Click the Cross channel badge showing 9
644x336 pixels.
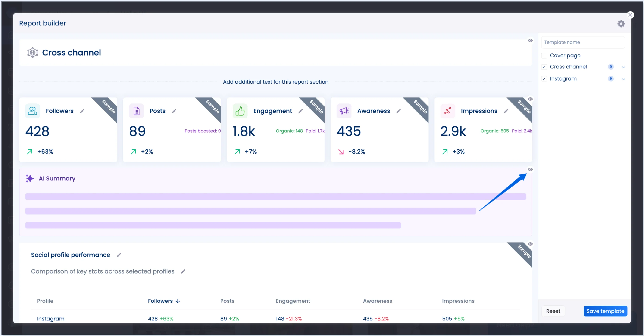point(610,67)
